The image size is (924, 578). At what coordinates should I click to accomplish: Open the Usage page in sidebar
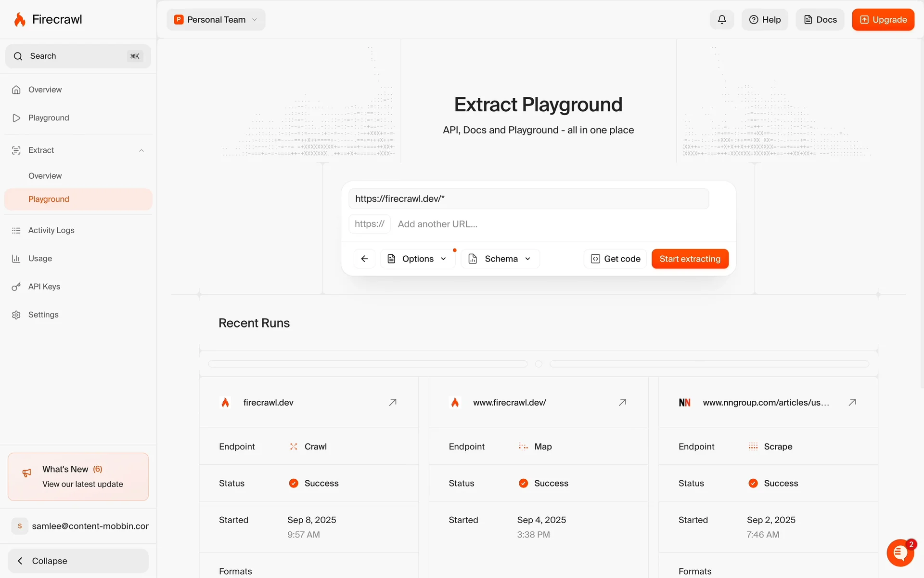click(40, 259)
